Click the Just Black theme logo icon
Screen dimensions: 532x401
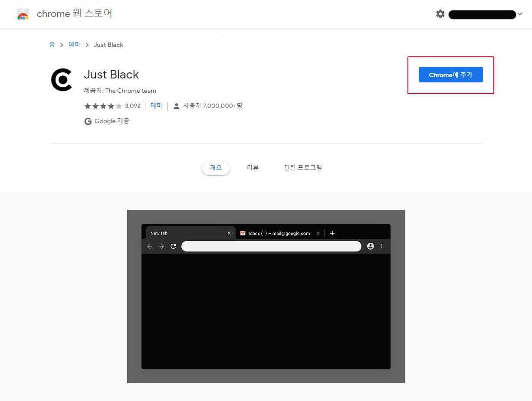click(62, 80)
